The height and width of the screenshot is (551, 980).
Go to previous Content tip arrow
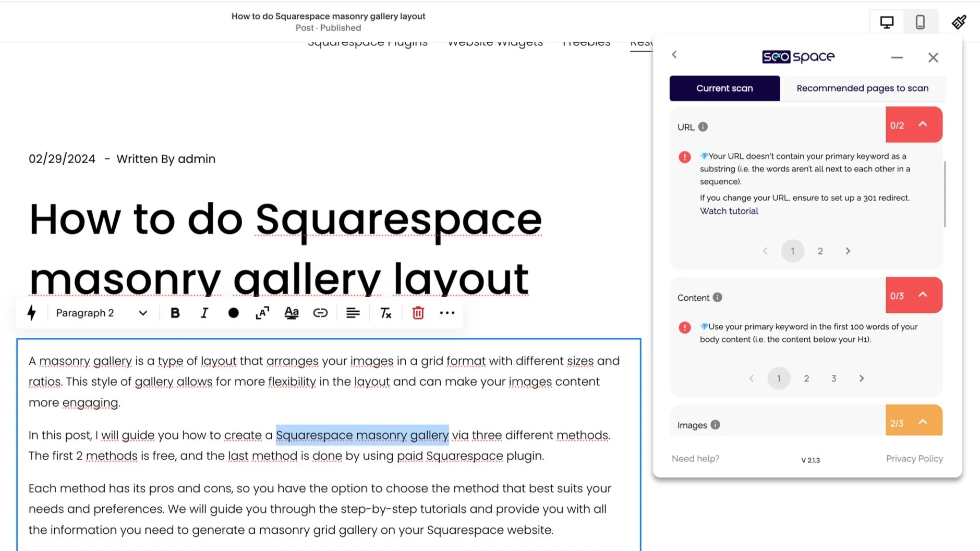tap(752, 378)
